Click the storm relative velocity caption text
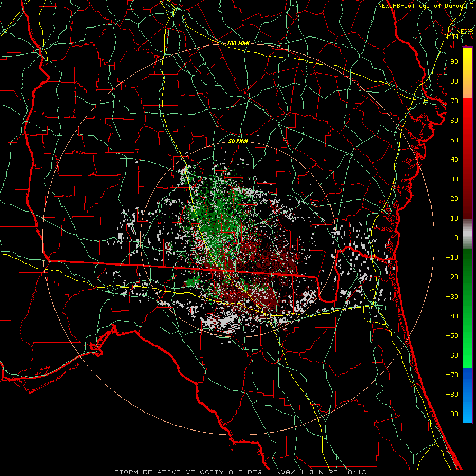This screenshot has width=476, height=476. pyautogui.click(x=240, y=472)
